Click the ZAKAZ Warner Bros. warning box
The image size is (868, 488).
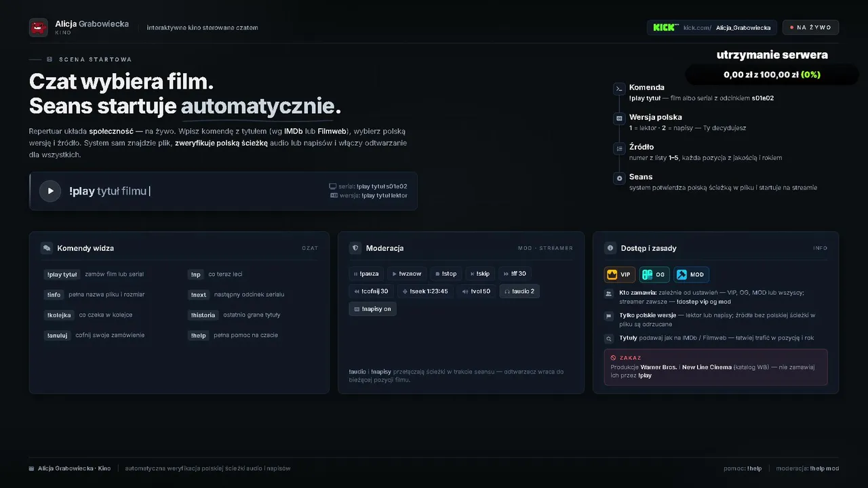coord(715,367)
